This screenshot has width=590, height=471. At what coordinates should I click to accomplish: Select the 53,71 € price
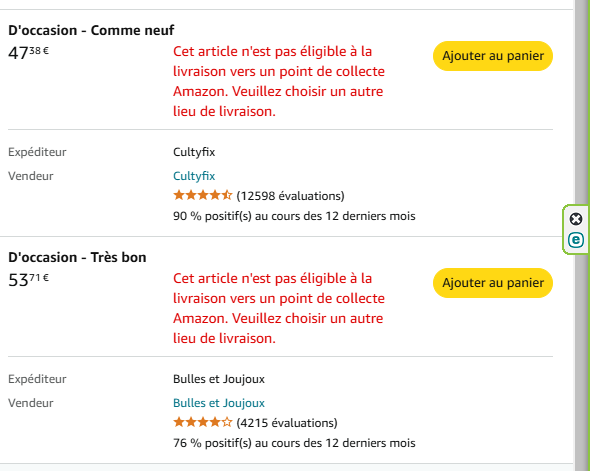tap(29, 280)
